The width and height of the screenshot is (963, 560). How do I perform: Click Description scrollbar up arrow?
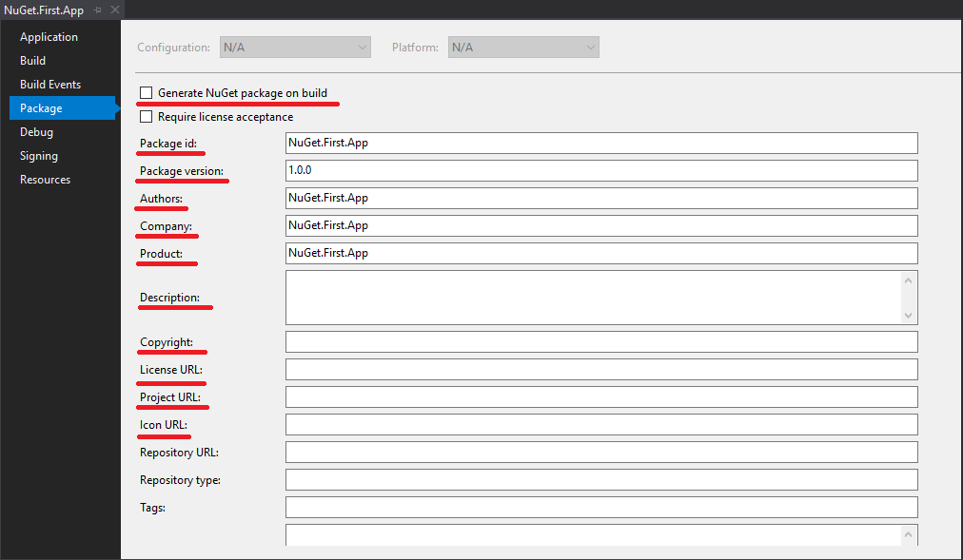[909, 280]
